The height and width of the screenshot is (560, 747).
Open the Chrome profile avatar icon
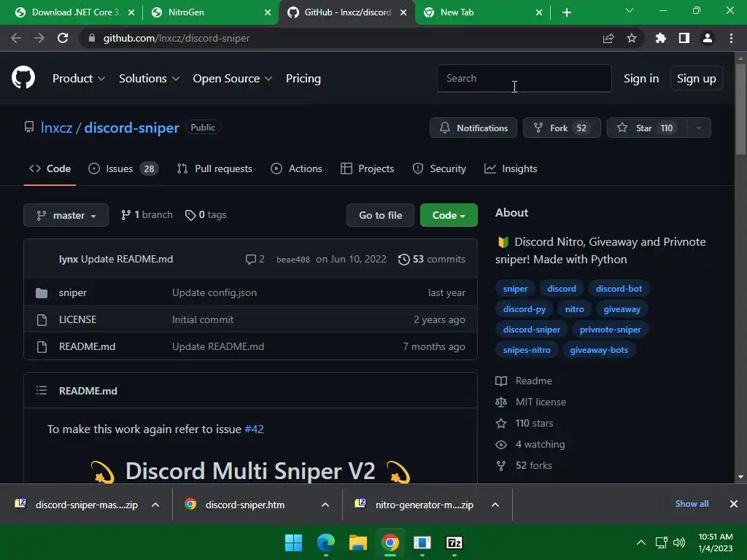[708, 38]
